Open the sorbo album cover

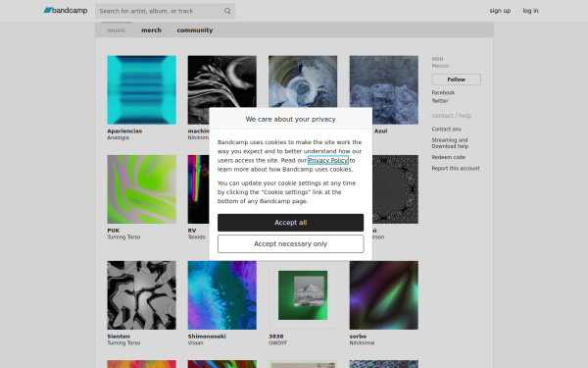click(383, 295)
